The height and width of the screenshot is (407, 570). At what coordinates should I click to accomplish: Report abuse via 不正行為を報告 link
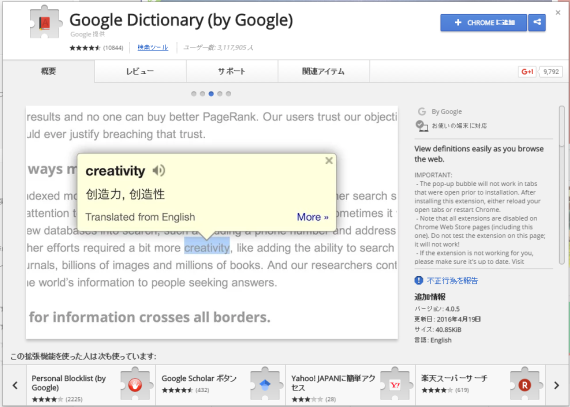tap(452, 281)
